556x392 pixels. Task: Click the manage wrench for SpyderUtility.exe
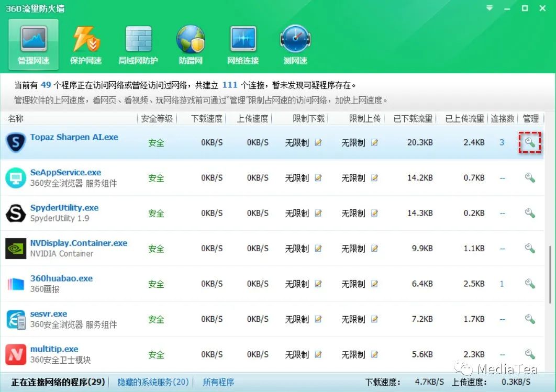coord(530,213)
